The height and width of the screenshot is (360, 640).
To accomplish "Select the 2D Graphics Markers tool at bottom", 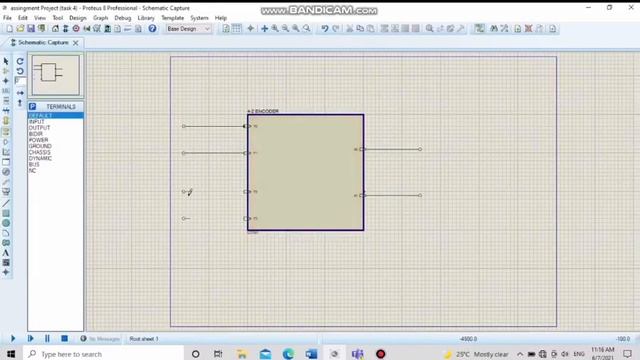I will [x=6, y=272].
